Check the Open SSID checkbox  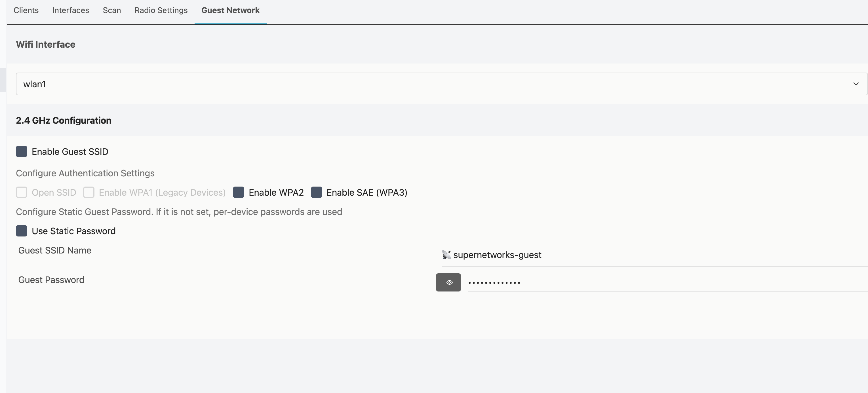[22, 192]
